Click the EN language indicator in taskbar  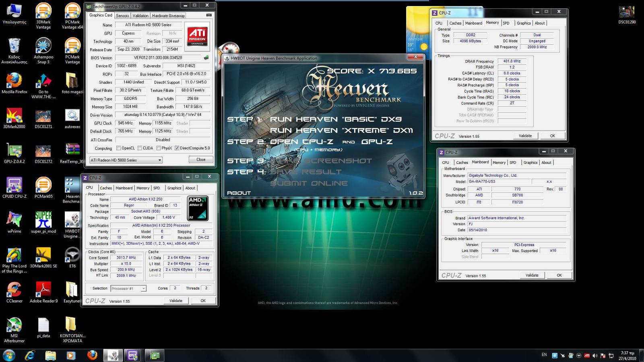point(544,355)
